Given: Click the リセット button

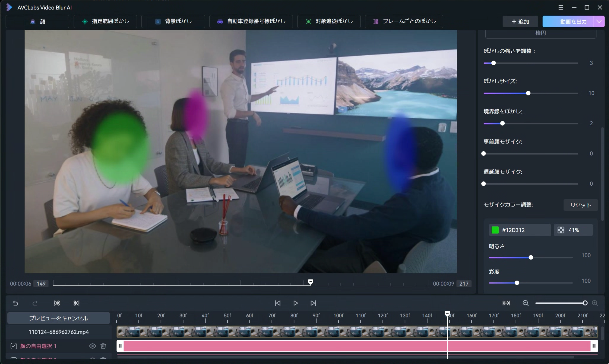Looking at the screenshot, I should pyautogui.click(x=580, y=205).
